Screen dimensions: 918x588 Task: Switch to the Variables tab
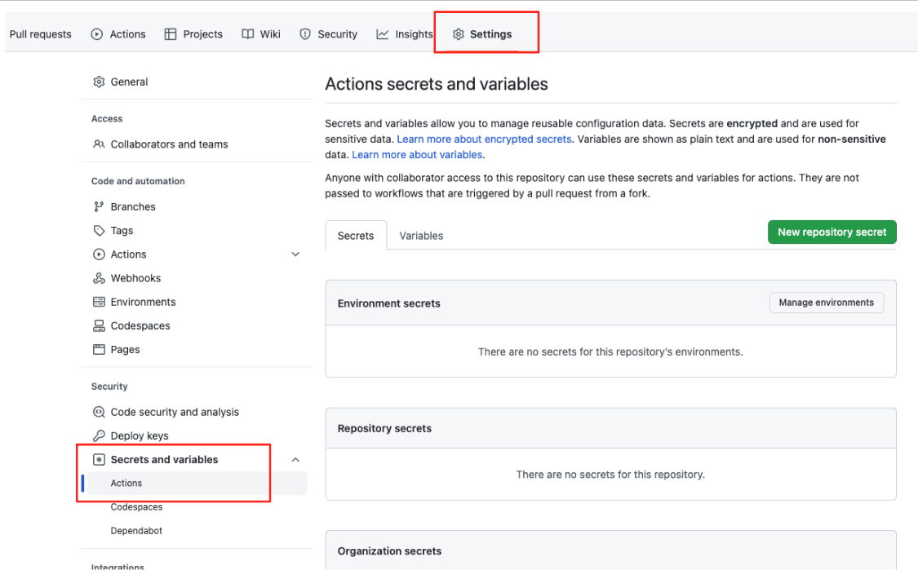tap(421, 236)
